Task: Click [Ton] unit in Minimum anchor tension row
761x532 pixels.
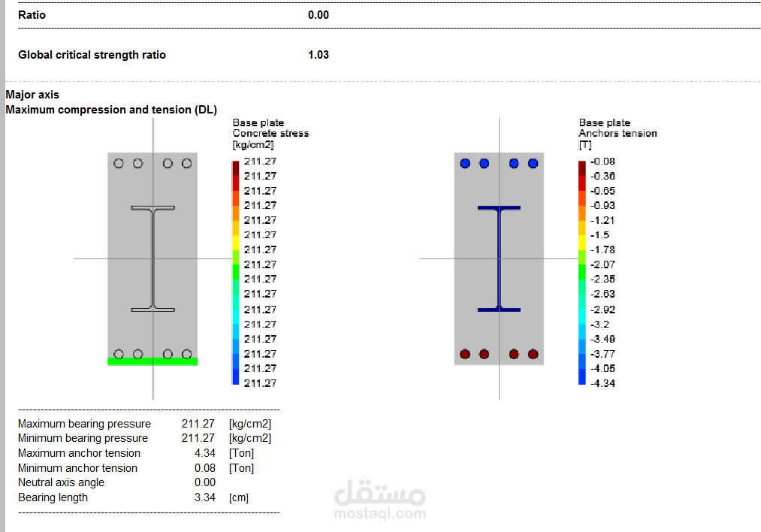Action: 242,468
